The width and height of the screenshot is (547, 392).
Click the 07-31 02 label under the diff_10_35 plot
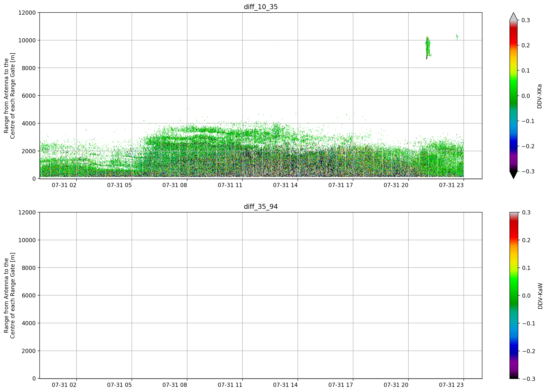[x=64, y=185]
